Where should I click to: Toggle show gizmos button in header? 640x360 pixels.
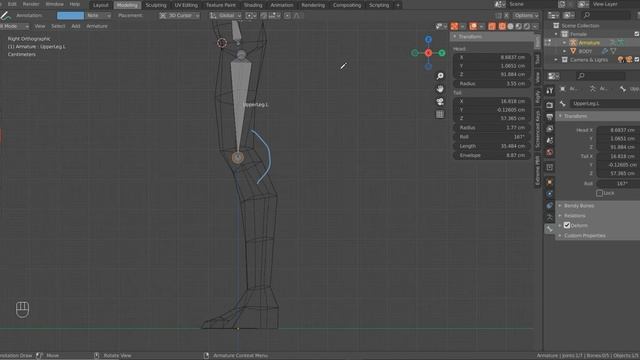point(454,27)
